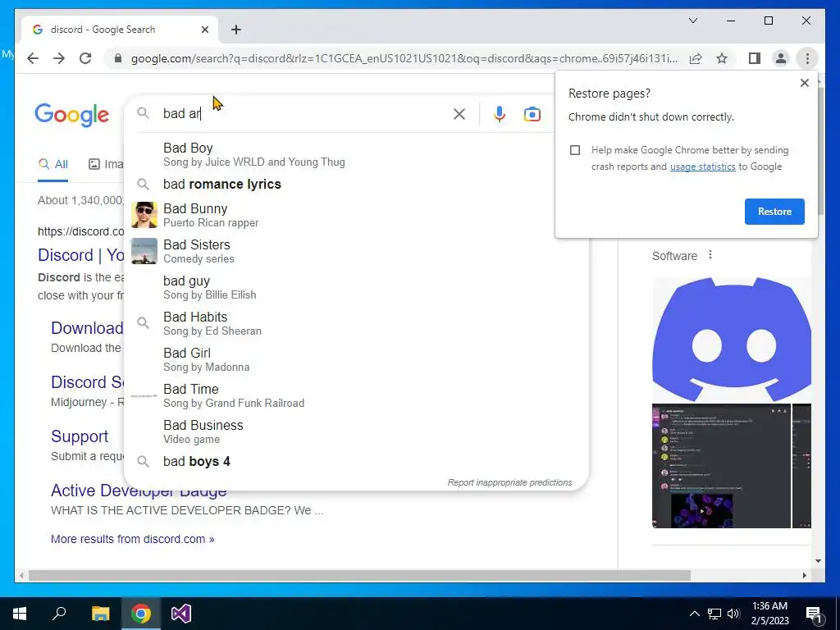Click Chrome icon in taskbar
This screenshot has height=630, width=840.
pyautogui.click(x=141, y=614)
